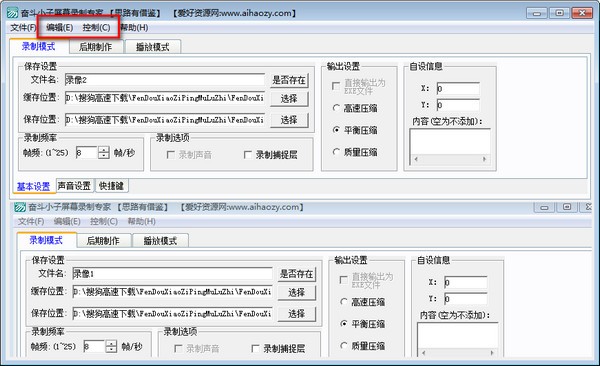Image resolution: width=600 pixels, height=366 pixels.
Task: Click the app icon in top window title bar
Action: pos(13,13)
